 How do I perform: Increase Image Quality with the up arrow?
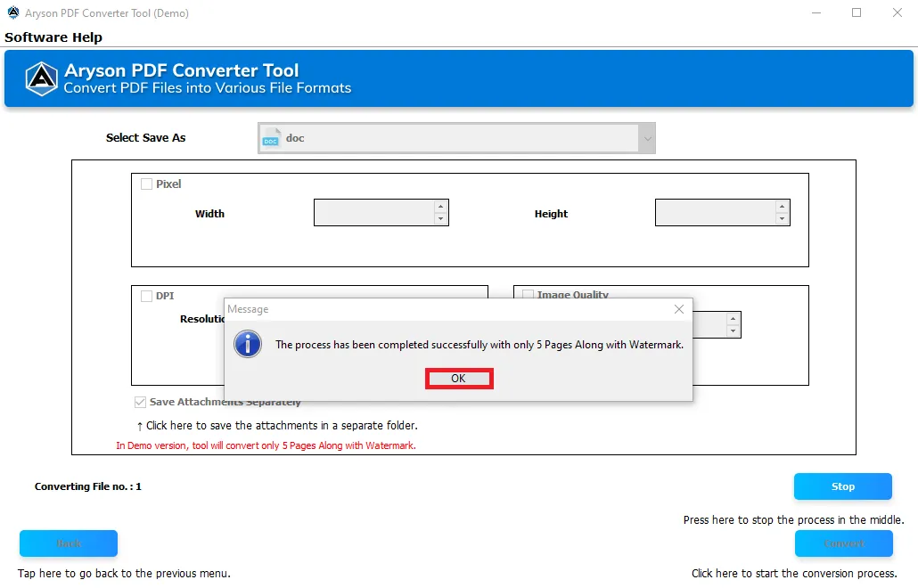click(733, 319)
